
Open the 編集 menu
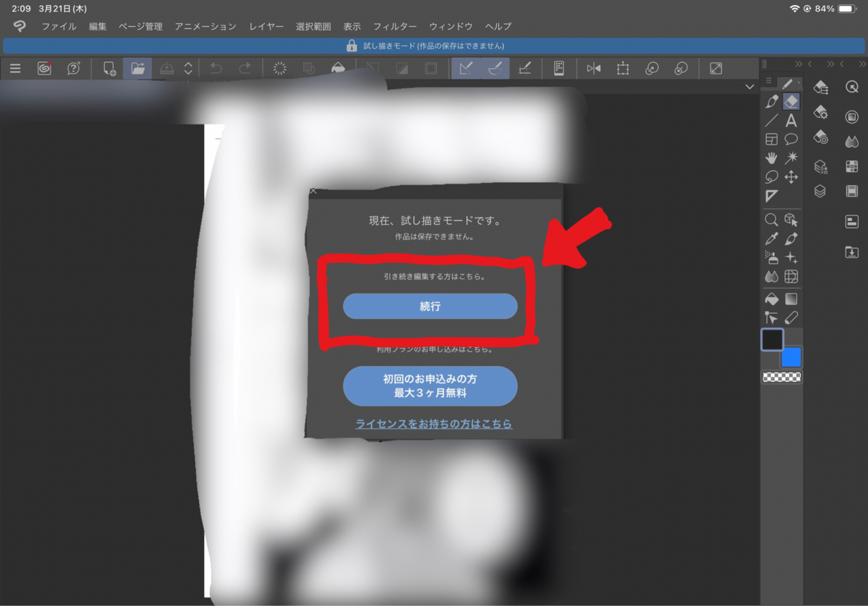coord(98,26)
